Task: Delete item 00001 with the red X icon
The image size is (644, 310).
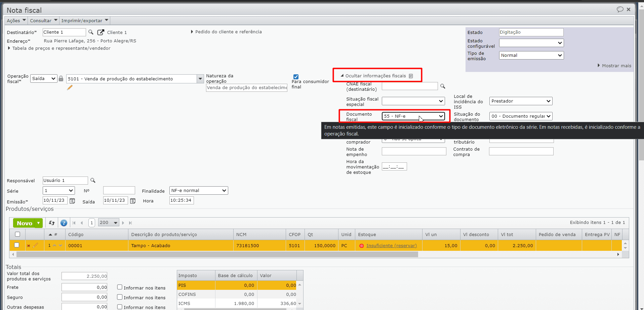Action: tap(29, 246)
